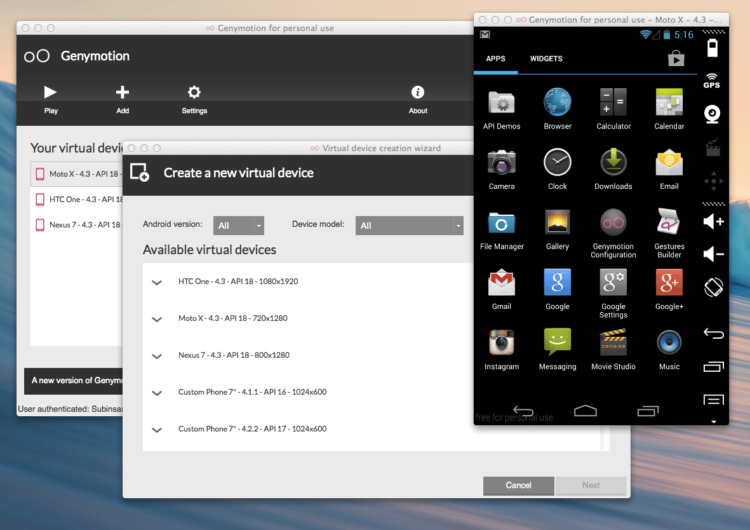Open the Play Store shop icon
Screen dimensions: 750x530
[676, 58]
